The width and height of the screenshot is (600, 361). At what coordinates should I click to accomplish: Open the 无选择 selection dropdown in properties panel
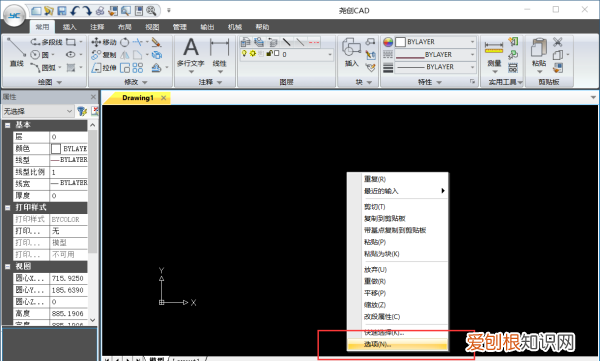[x=38, y=111]
